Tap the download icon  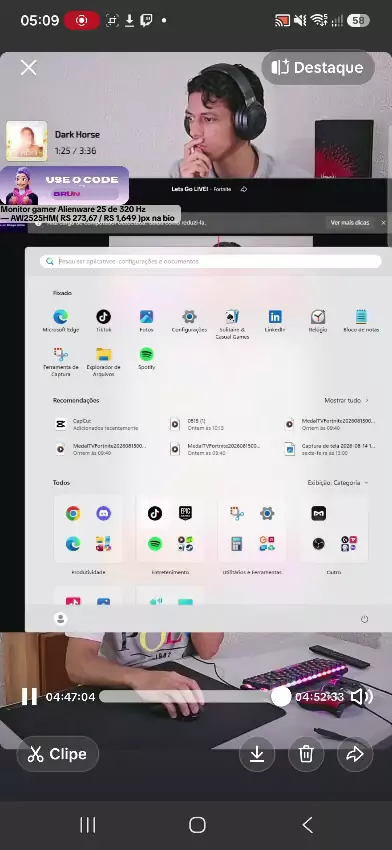[257, 754]
